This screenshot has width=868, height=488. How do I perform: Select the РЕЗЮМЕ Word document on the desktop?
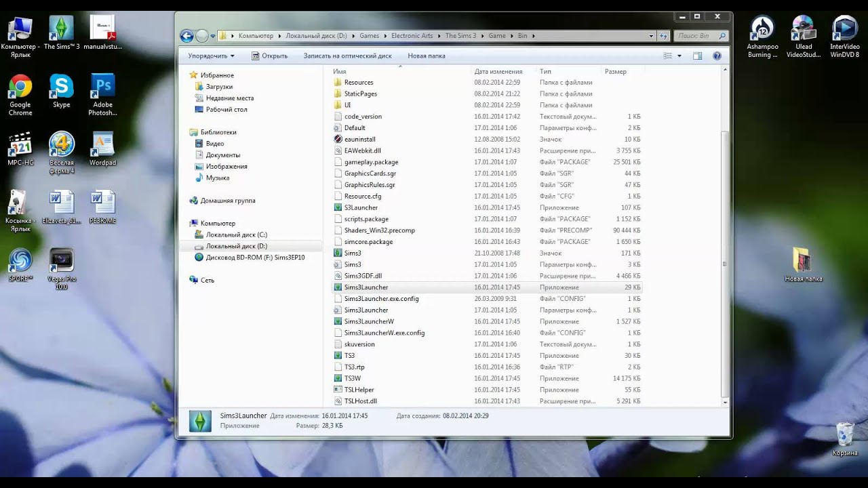click(103, 207)
